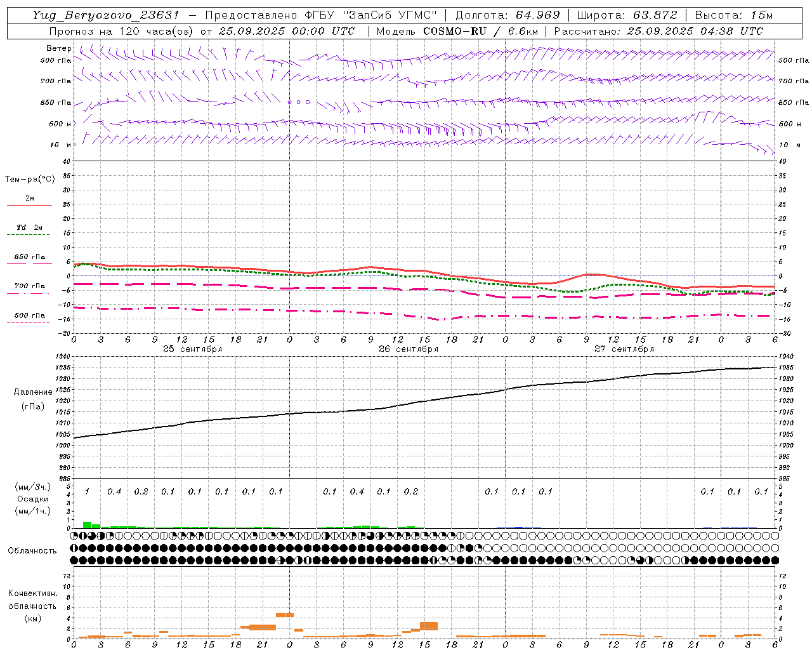Click the longitude value Долгота: 64.969
This screenshot has height=650, width=812.
tap(507, 15)
